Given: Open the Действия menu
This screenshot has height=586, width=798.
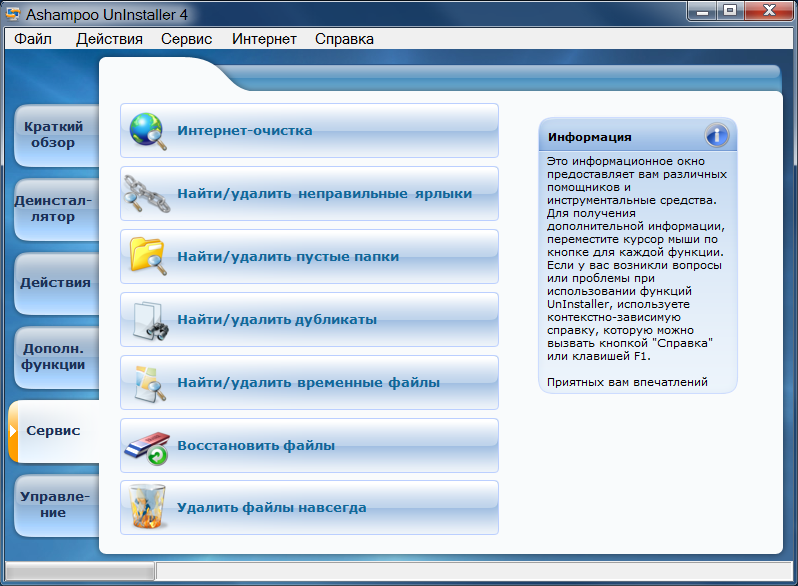Looking at the screenshot, I should (109, 39).
